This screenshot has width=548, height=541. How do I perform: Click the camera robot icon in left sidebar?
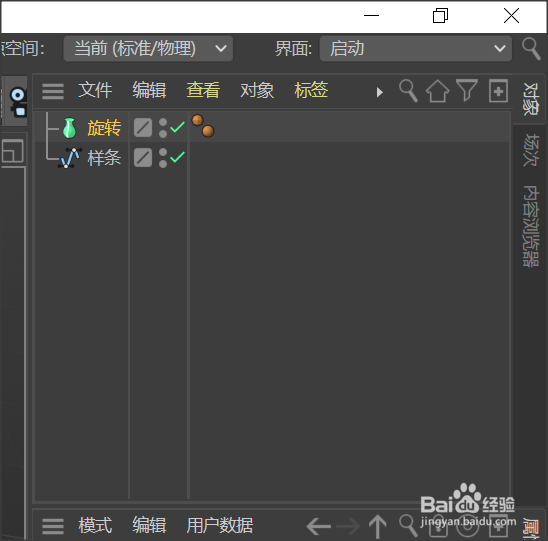point(17,102)
